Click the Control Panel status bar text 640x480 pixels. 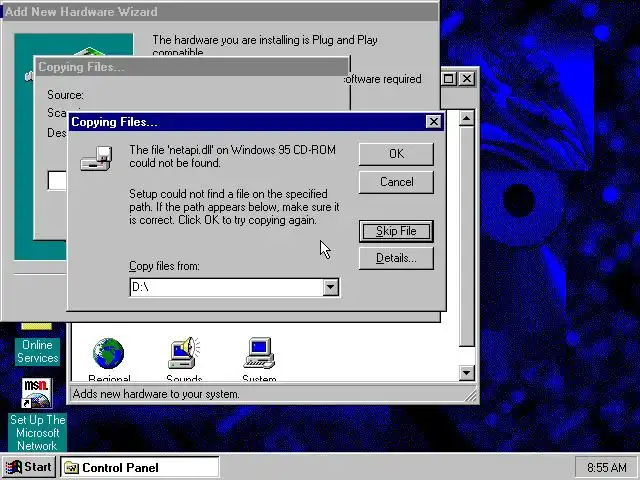click(156, 394)
